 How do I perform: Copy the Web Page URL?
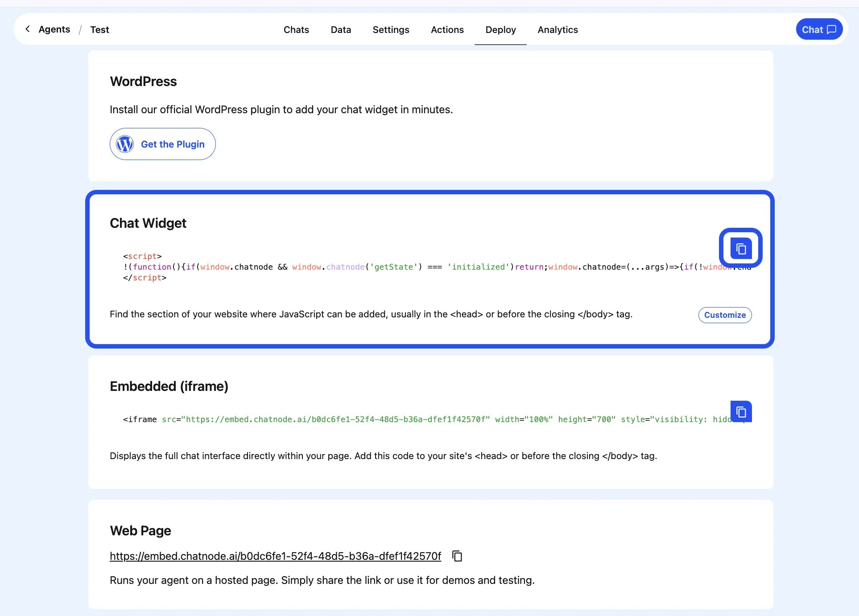[x=457, y=556]
